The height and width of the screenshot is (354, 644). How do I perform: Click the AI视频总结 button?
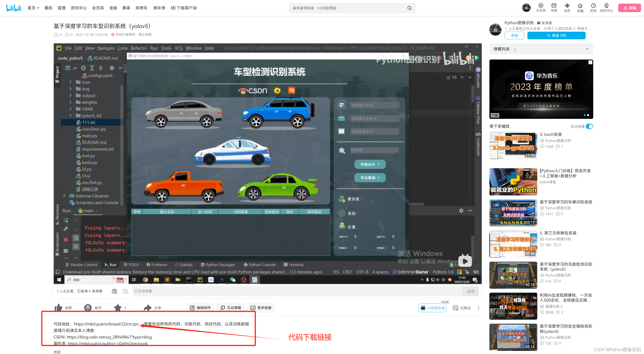point(432,308)
